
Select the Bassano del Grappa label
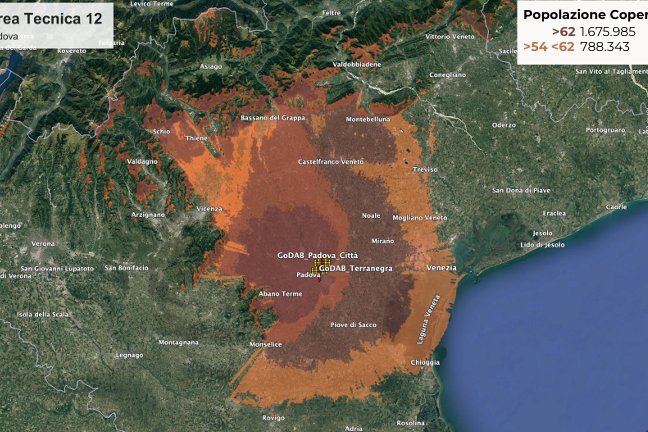(273, 118)
